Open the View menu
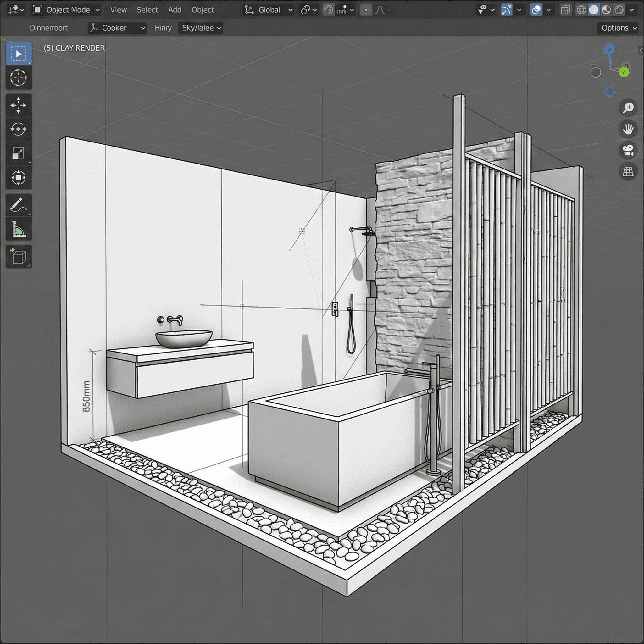The width and height of the screenshot is (644, 644). click(x=118, y=10)
